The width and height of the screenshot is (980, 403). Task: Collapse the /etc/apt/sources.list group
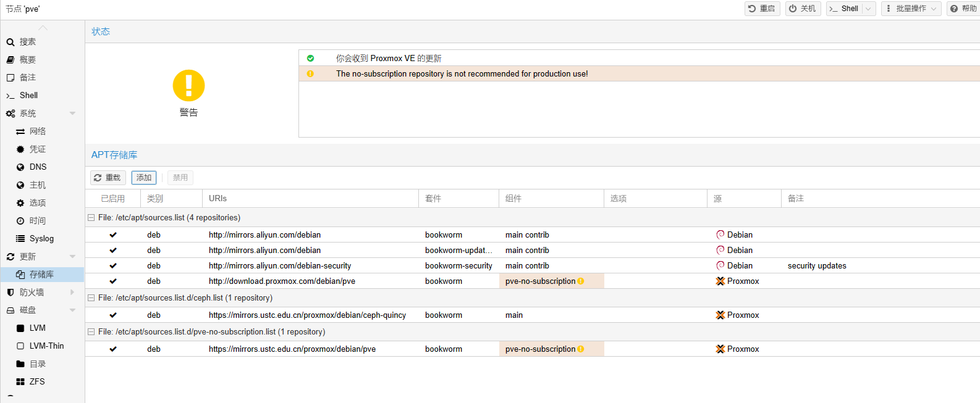point(91,218)
